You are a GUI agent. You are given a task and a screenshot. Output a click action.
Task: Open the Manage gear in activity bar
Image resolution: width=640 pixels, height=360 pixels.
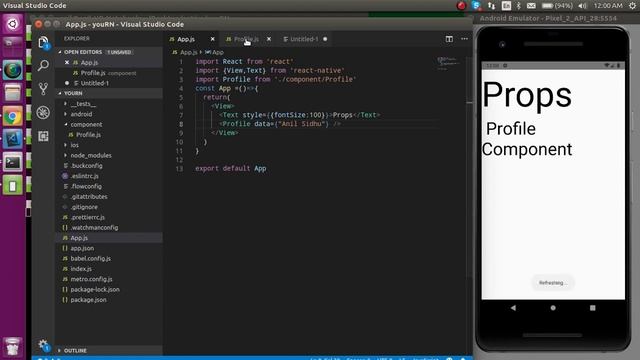tap(43, 345)
